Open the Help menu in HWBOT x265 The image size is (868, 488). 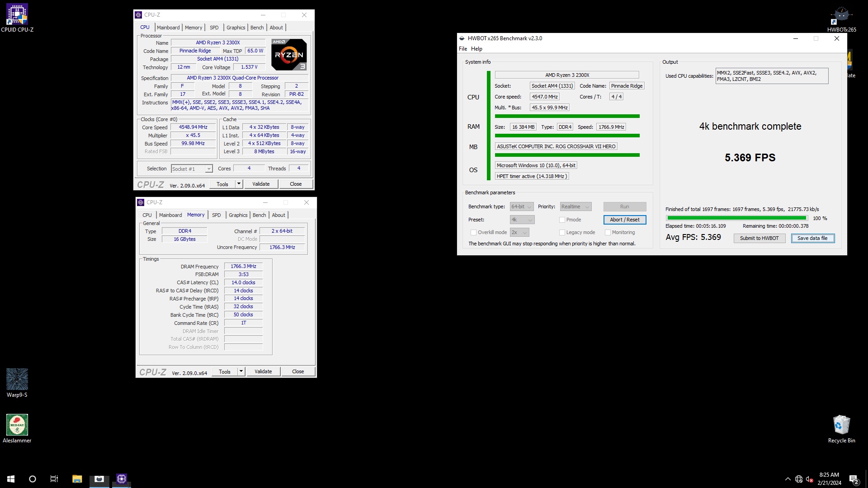click(x=476, y=49)
